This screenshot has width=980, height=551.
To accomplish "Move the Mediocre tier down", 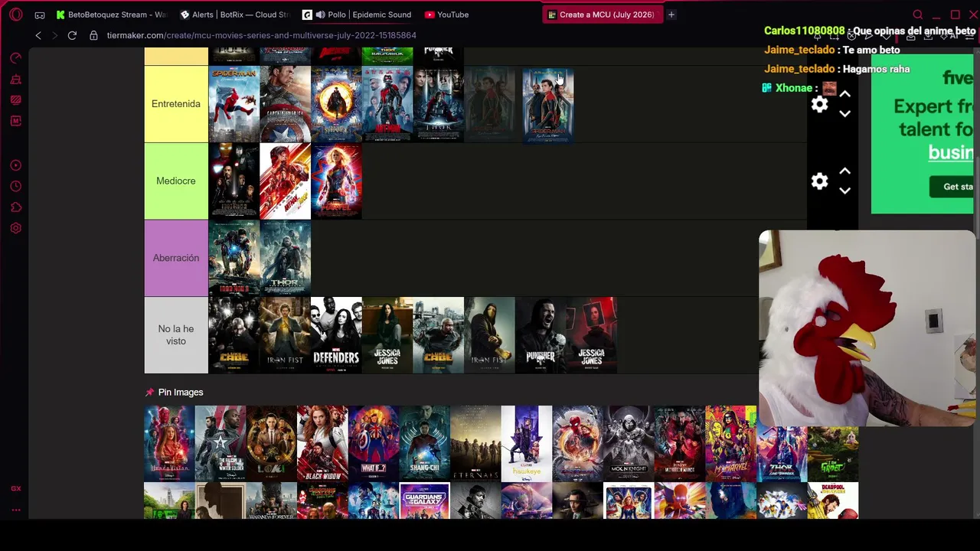I will click(844, 191).
